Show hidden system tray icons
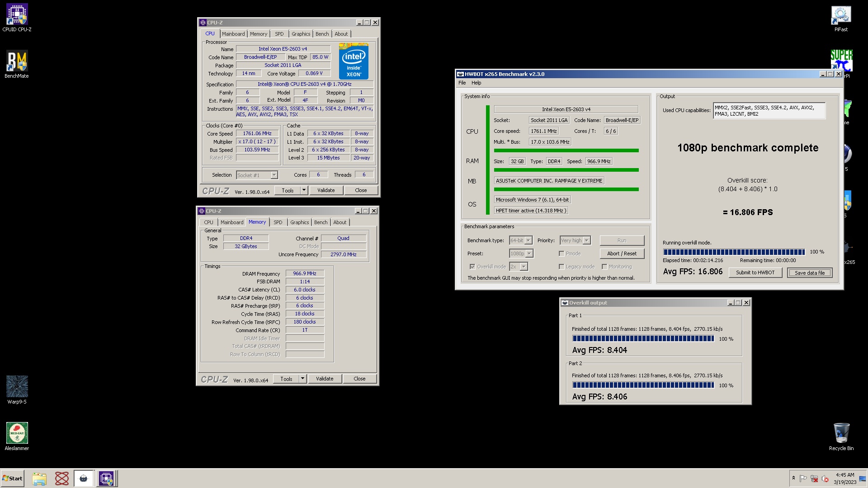This screenshot has width=868, height=488. pyautogui.click(x=793, y=478)
